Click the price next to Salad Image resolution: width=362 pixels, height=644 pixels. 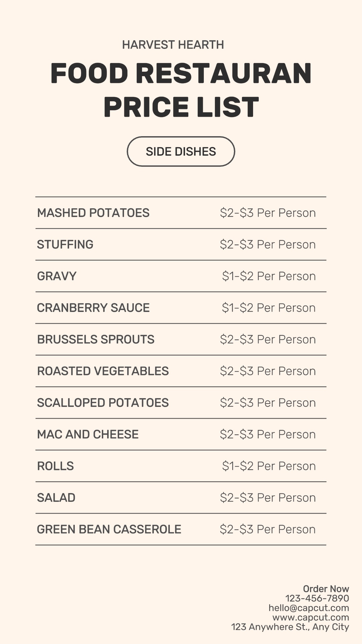pyautogui.click(x=267, y=497)
